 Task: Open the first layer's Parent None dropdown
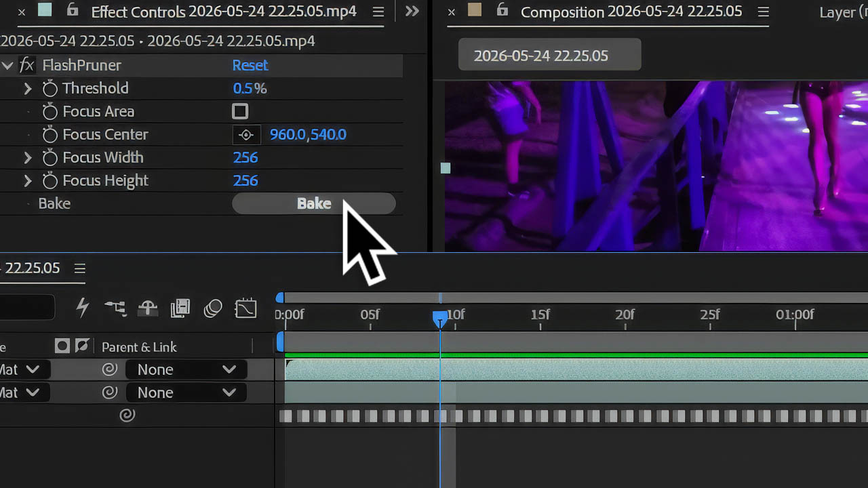click(x=187, y=369)
